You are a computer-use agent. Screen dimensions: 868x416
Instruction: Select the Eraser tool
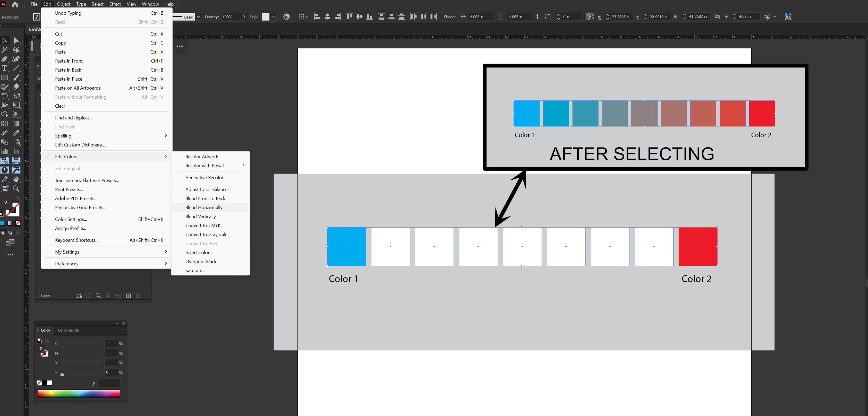[16, 86]
